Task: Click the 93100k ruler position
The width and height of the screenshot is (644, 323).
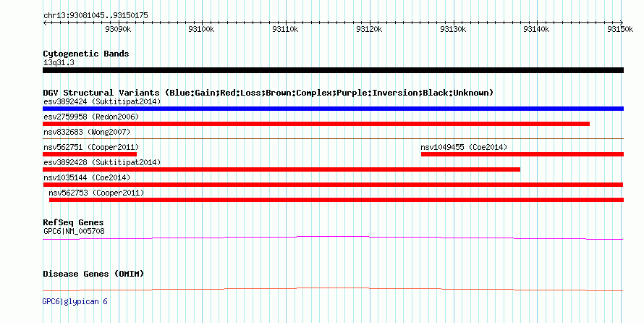Action: [x=201, y=29]
